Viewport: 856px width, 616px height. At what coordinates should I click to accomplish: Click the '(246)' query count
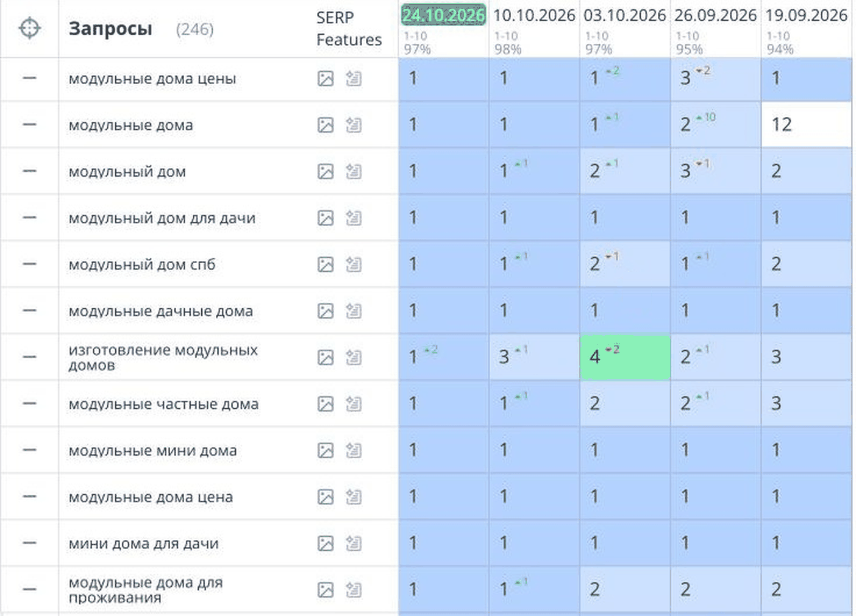(x=194, y=29)
